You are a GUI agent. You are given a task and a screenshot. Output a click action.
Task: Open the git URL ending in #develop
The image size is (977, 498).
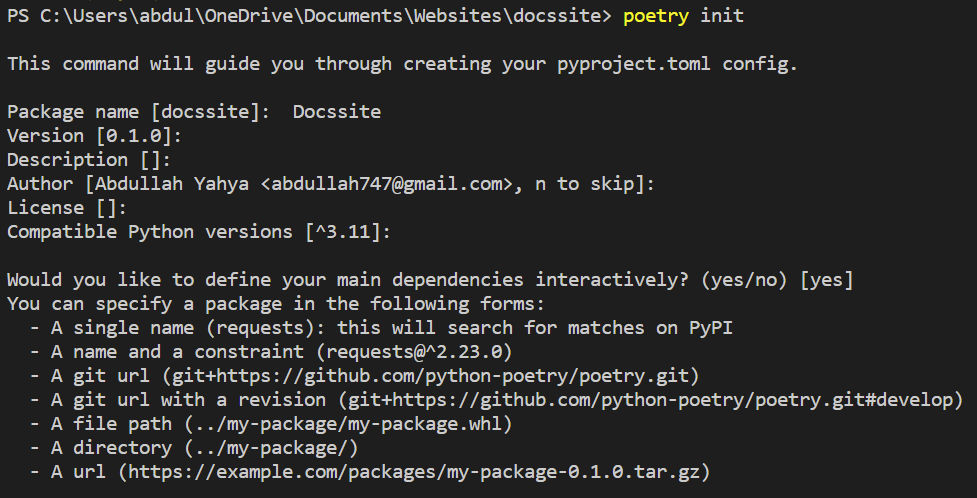(x=651, y=400)
